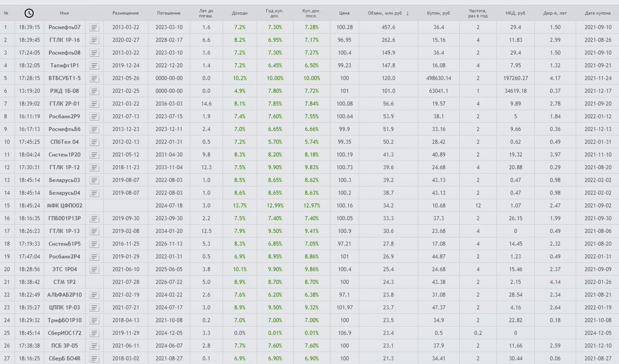Click volume 262.6 in ГТЛК 1Р-16 row
This screenshot has height=364, width=619.
pos(388,40)
